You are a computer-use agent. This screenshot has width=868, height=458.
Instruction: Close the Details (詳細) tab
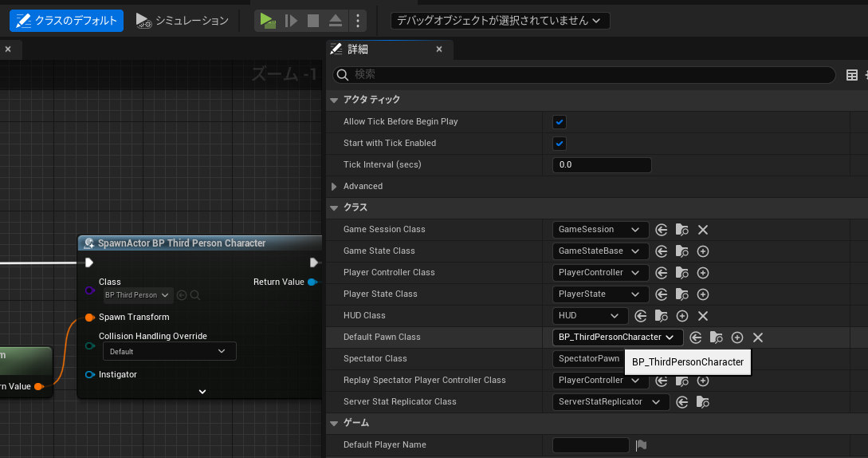(439, 49)
